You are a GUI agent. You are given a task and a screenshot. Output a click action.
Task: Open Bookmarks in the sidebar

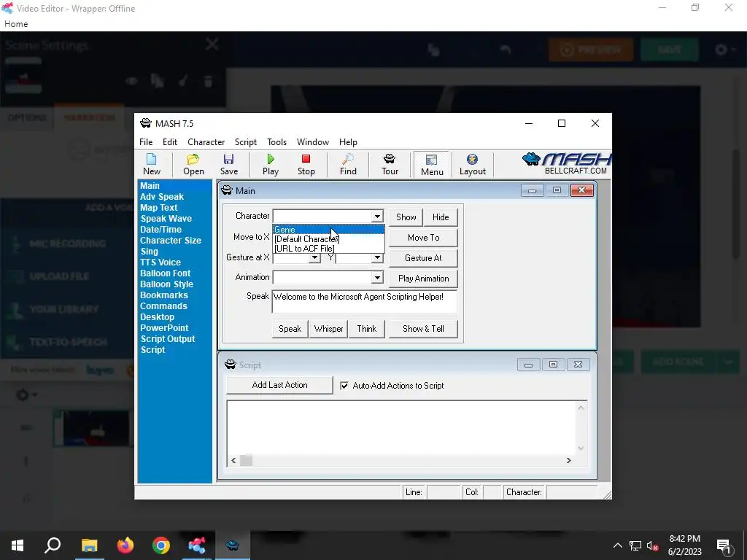pyautogui.click(x=164, y=295)
